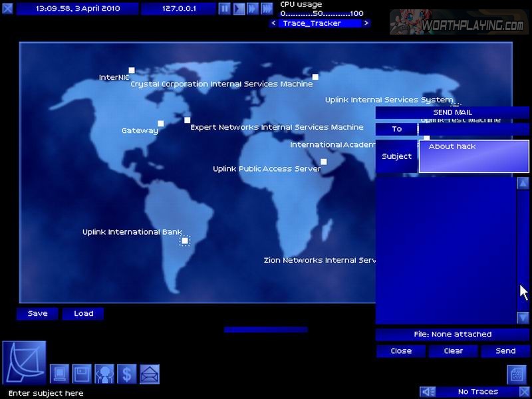Click the mail Subject text field
Viewport: 532px width, 399px height.
coord(473,156)
